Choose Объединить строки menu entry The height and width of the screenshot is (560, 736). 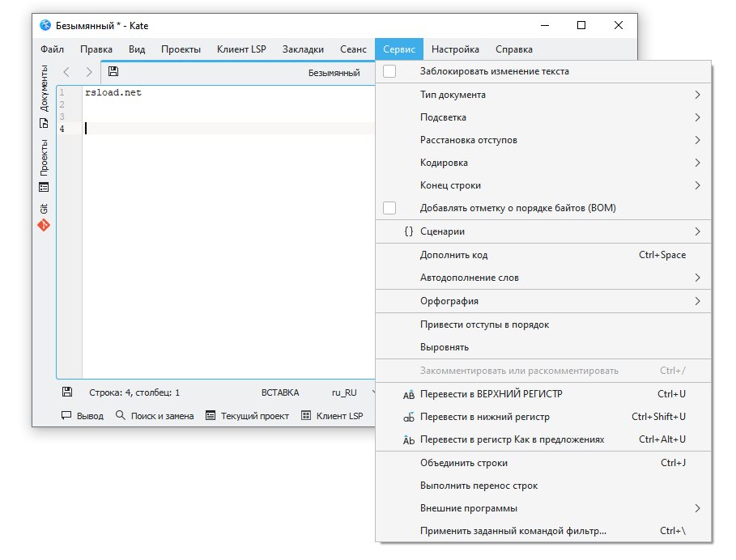pos(543,463)
